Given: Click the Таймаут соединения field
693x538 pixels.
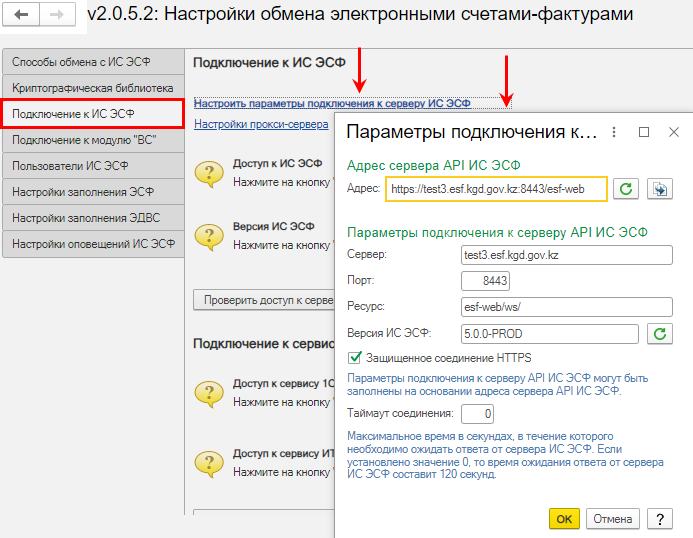Looking at the screenshot, I should coord(477,414).
